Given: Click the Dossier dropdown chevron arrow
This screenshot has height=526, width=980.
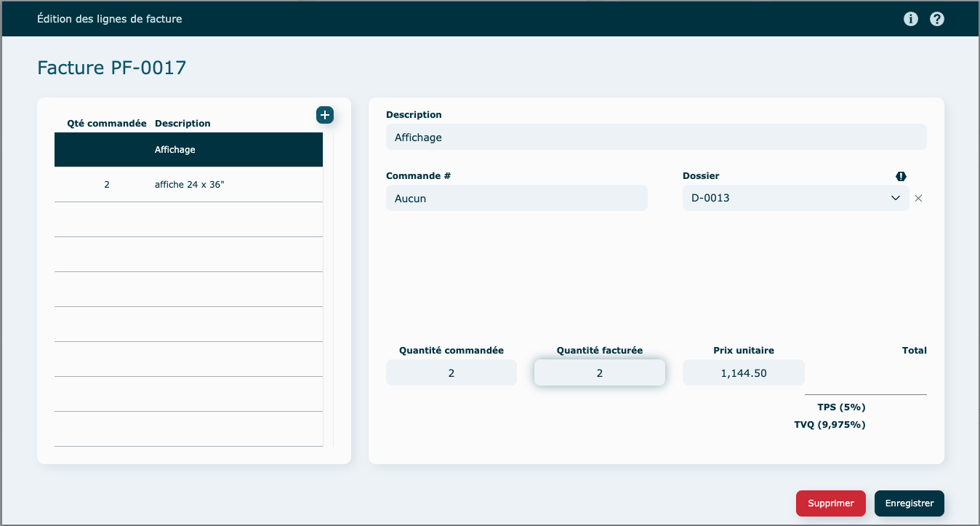Looking at the screenshot, I should tap(896, 198).
